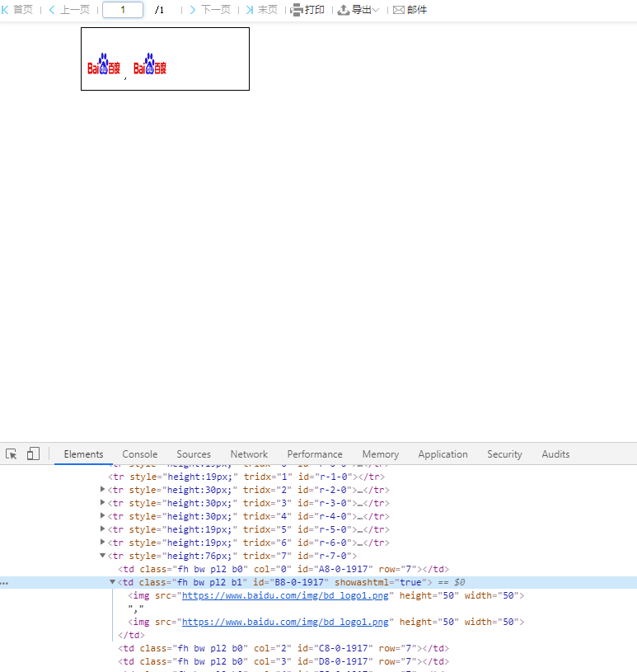Open the Memory tab
637x672 pixels.
pyautogui.click(x=381, y=454)
